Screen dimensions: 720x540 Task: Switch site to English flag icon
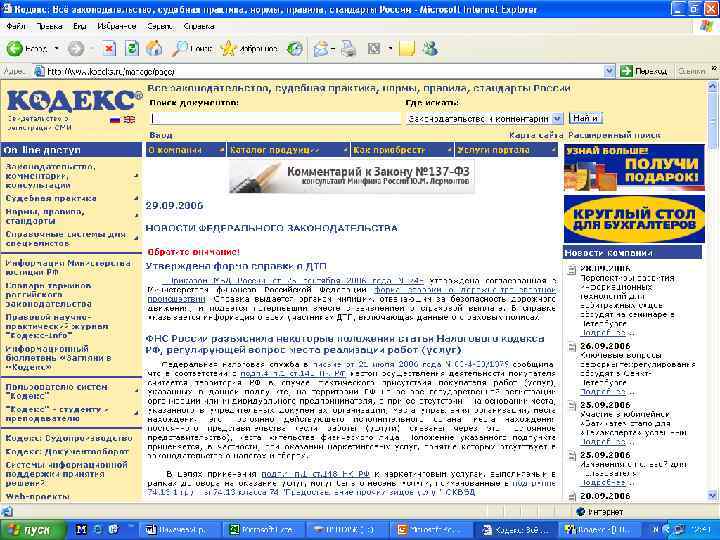pos(130,120)
